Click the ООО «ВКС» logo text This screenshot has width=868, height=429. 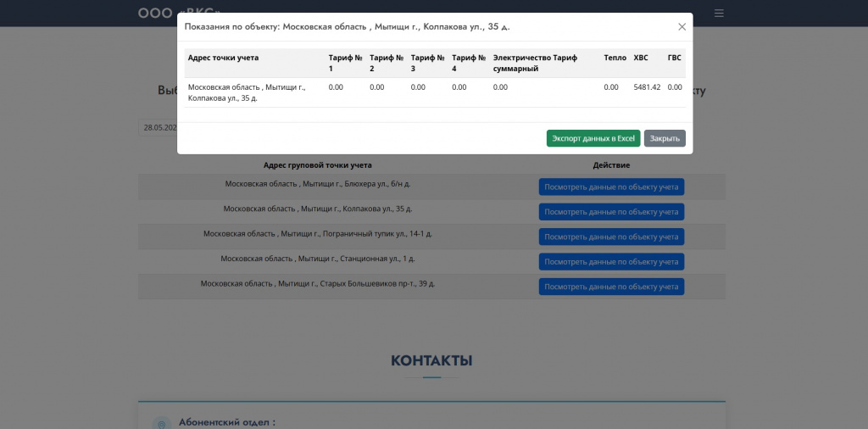(180, 13)
